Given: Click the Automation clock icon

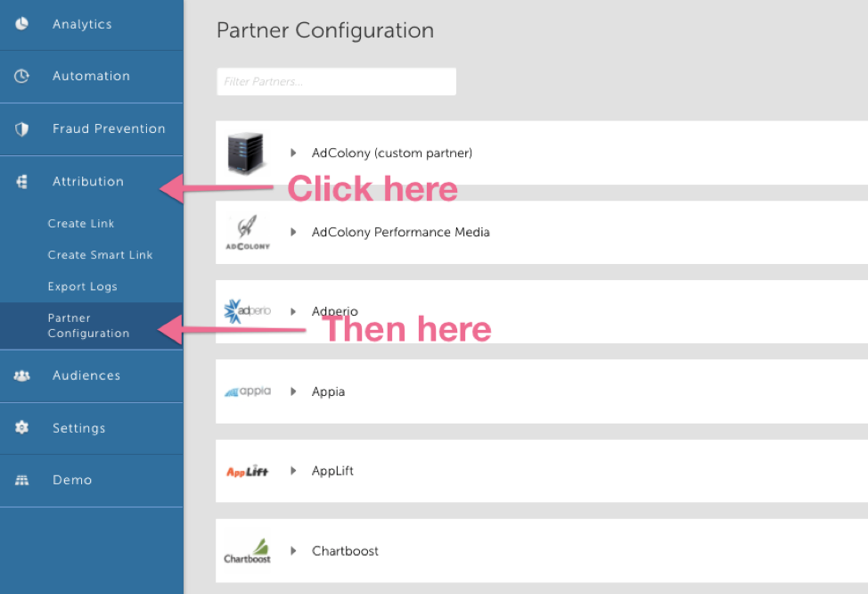Looking at the screenshot, I should 22,77.
